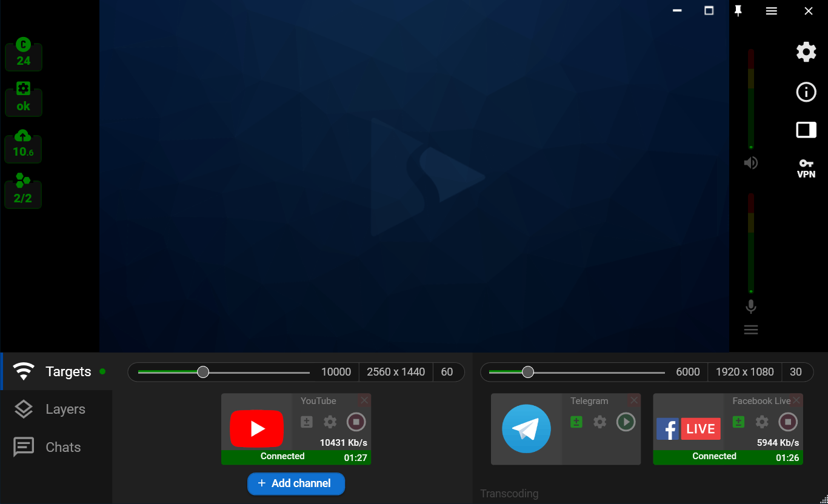The height and width of the screenshot is (504, 828).
Task: Mute the speaker audio output
Action: click(750, 163)
